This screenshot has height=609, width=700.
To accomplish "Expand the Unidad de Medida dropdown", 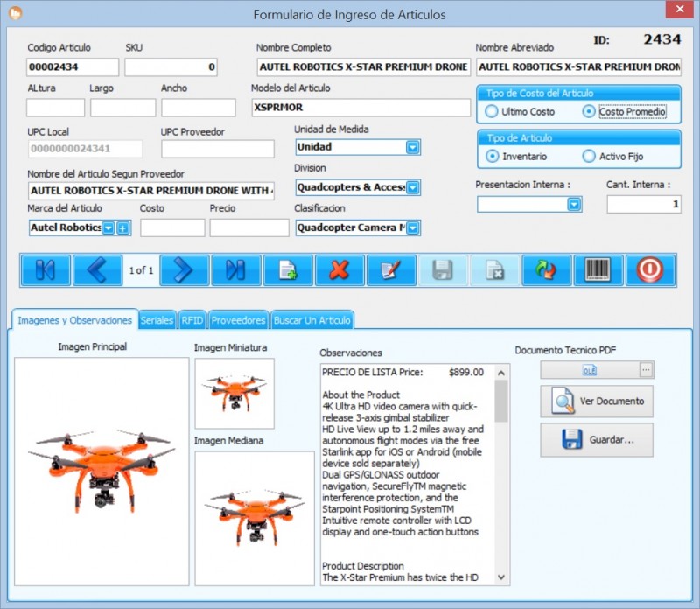I will point(413,147).
